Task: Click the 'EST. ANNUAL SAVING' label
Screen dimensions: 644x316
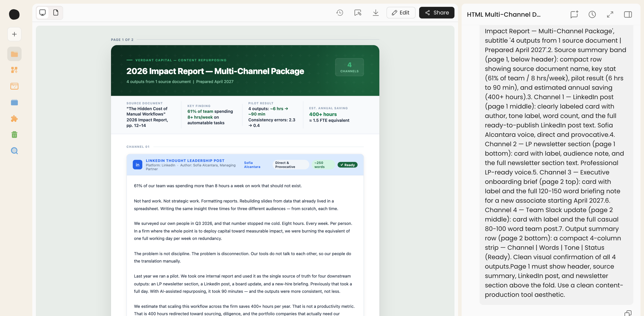Action: pos(328,108)
